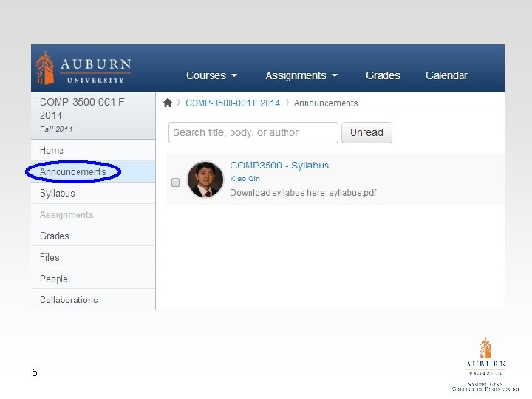Expand the Assignments dropdown in top bar

coord(301,75)
